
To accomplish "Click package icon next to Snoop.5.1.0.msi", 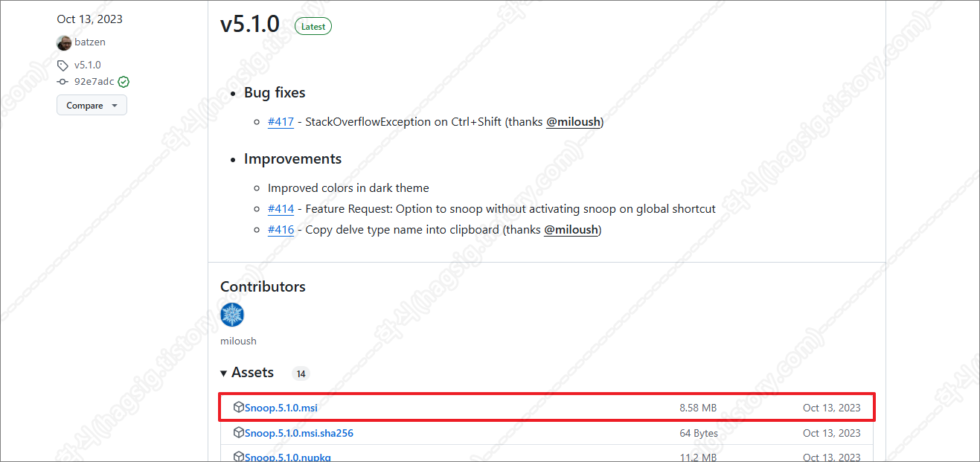I will click(239, 407).
